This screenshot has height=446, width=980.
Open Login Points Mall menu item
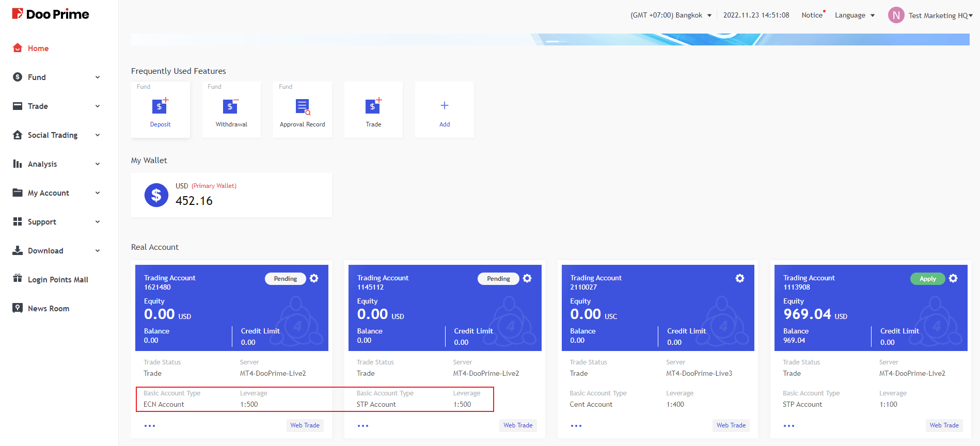(57, 280)
